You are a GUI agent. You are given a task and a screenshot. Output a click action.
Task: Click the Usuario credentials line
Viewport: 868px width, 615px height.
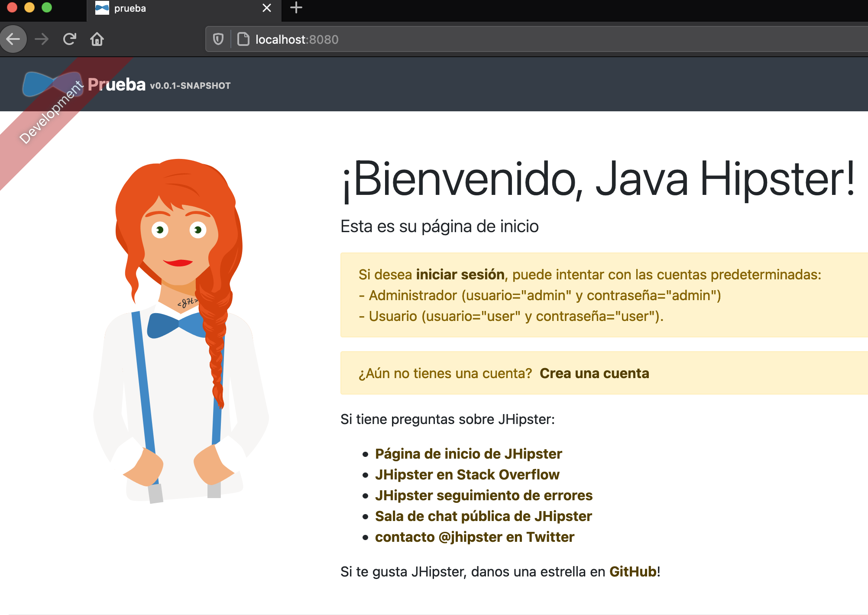(511, 316)
